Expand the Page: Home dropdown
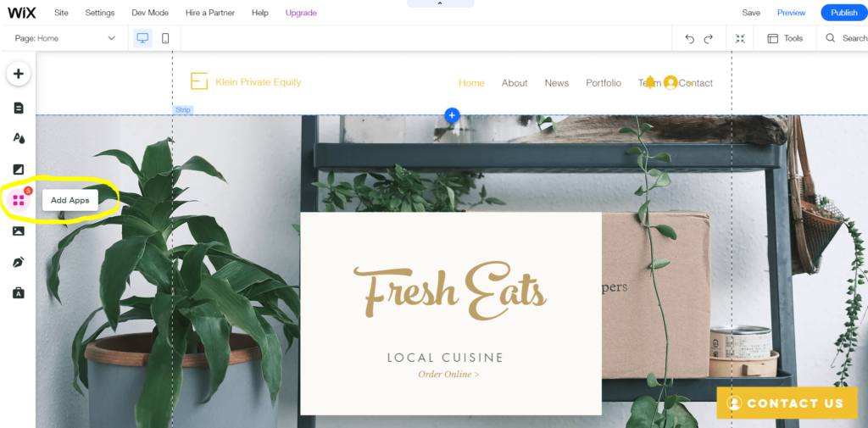Screen dimensions: 868x428 click(x=65, y=38)
